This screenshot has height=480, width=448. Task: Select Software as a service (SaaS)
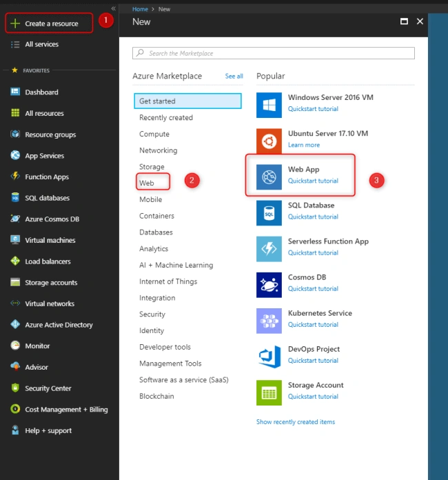click(184, 380)
